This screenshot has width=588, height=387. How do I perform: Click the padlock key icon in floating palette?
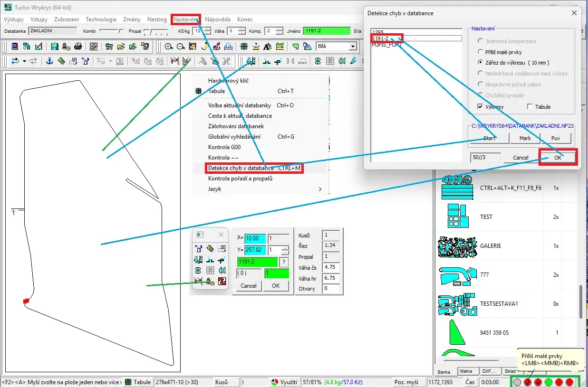pos(210,282)
